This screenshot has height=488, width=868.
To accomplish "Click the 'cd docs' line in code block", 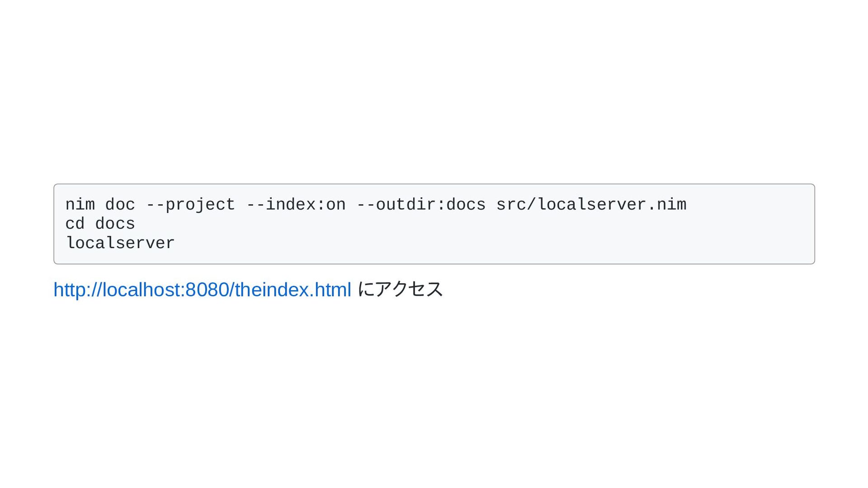I will point(100,224).
